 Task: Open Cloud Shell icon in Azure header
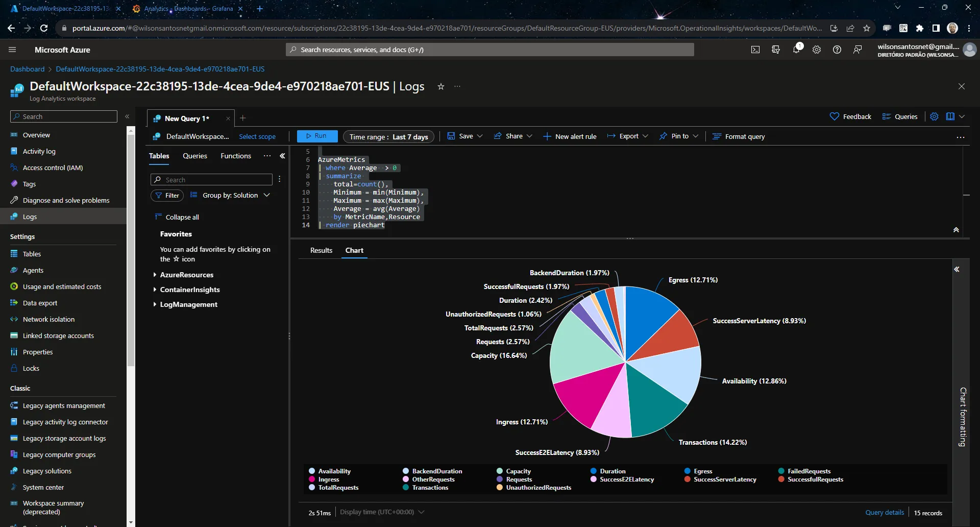755,50
